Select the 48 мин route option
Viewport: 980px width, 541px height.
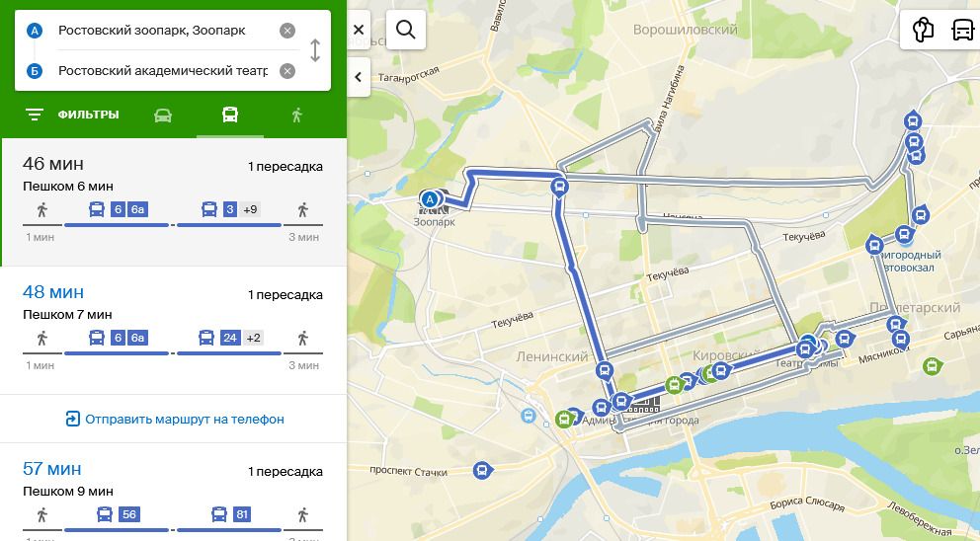point(173,331)
